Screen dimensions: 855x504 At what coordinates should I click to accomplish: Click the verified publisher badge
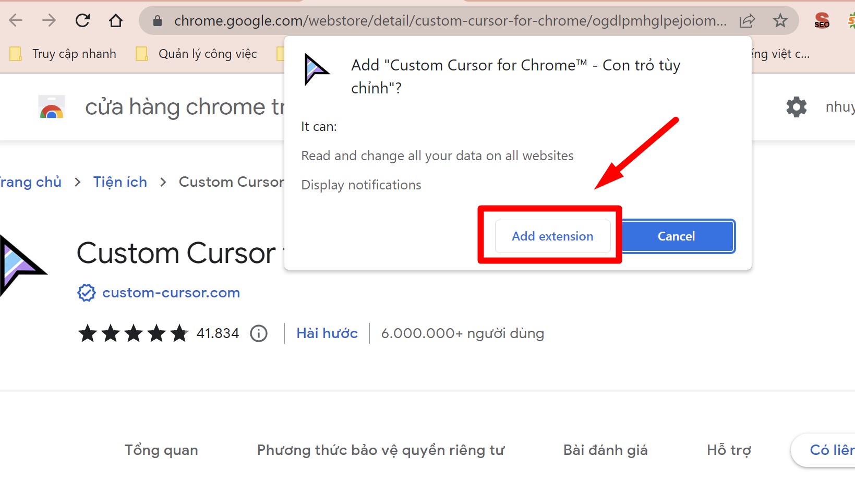(x=87, y=293)
